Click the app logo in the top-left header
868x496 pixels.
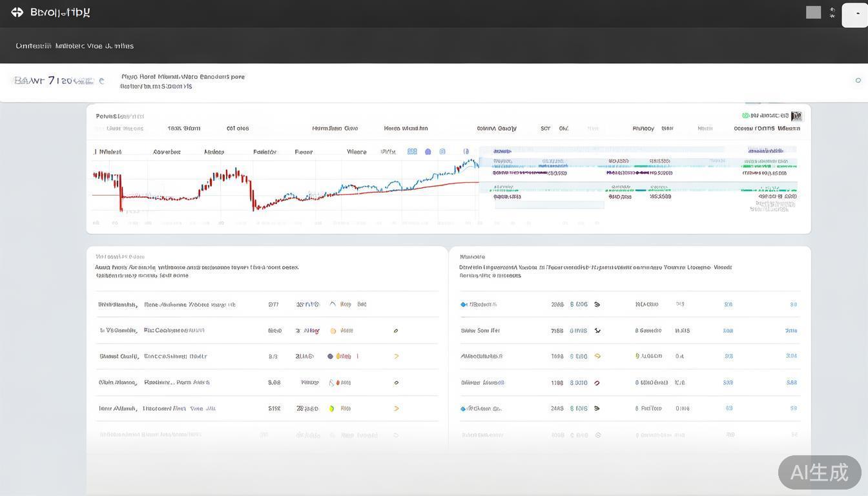tap(17, 12)
